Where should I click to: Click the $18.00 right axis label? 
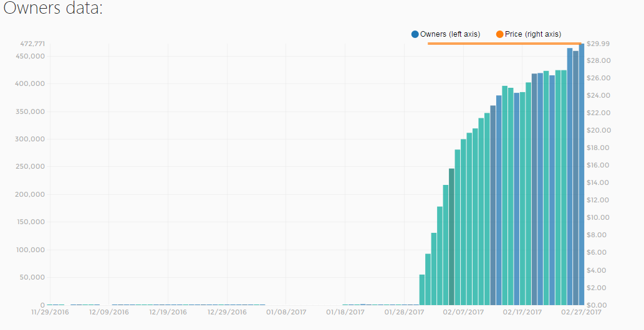[x=599, y=148]
